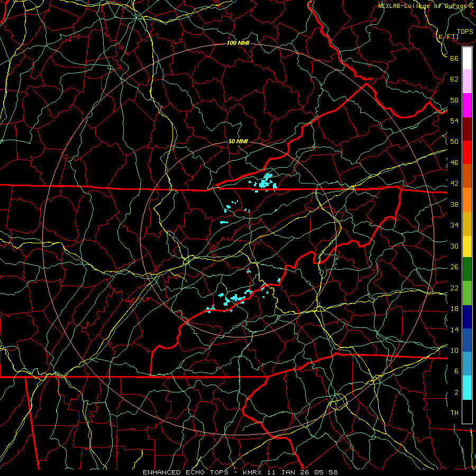Select the white swatch in legend
The image size is (476, 476).
[x=467, y=58]
